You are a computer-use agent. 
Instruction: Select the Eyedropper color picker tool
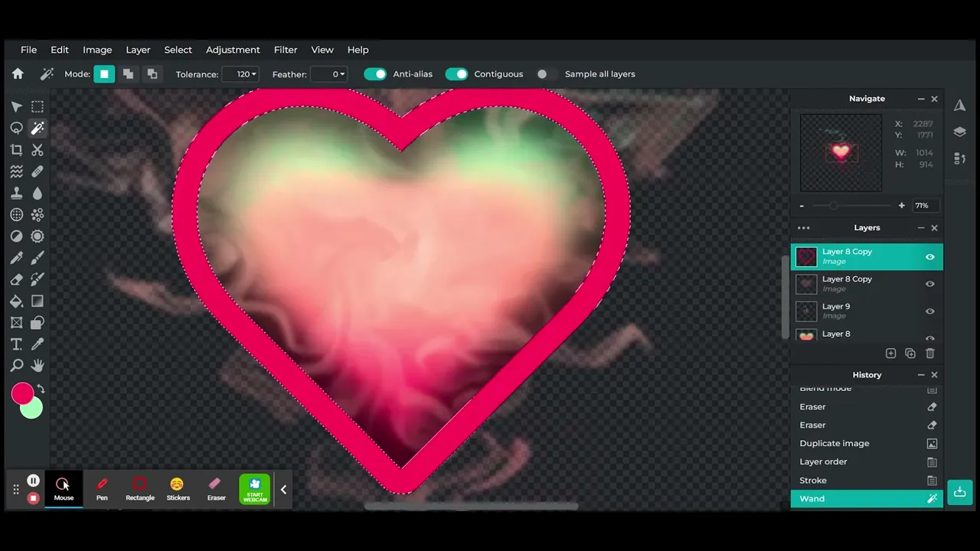(x=38, y=344)
